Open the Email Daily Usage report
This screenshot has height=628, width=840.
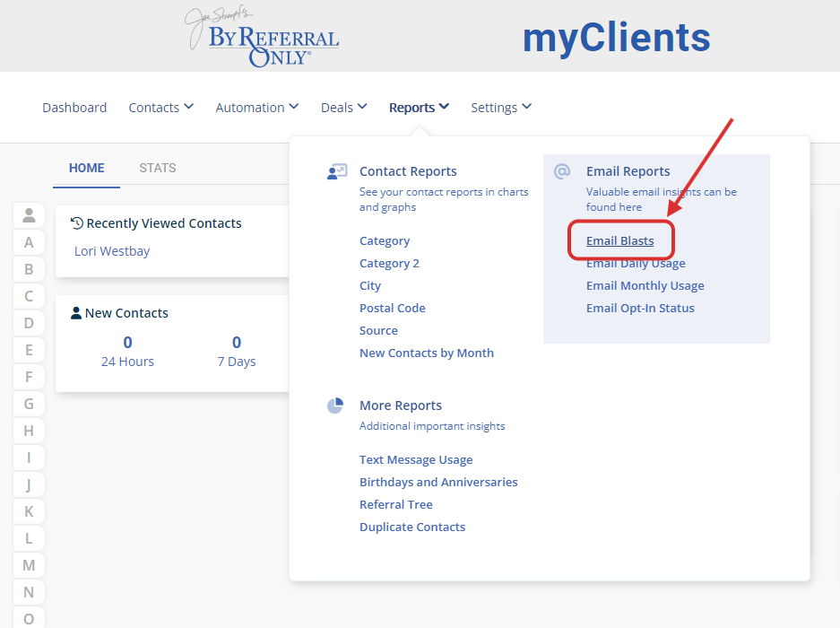(x=636, y=264)
